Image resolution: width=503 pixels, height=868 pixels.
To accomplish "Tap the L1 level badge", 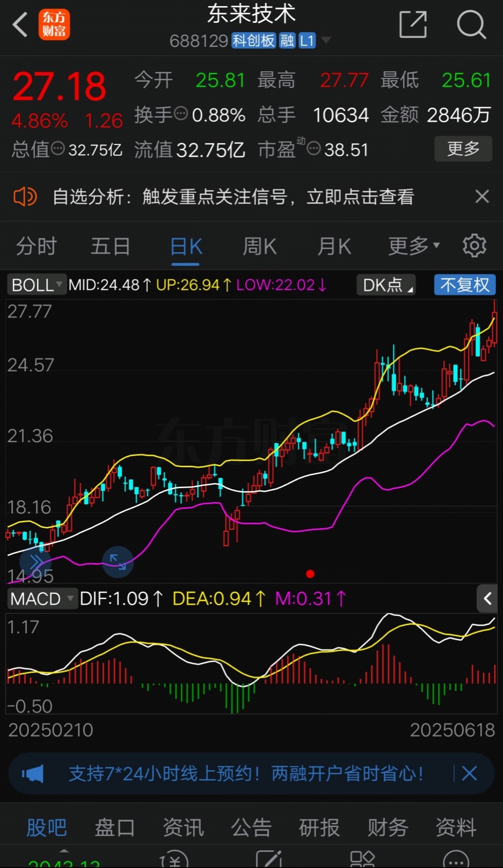I will click(307, 41).
